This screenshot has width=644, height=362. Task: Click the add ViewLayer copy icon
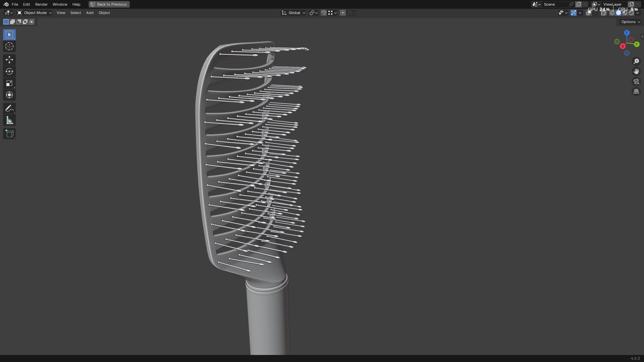(x=631, y=4)
